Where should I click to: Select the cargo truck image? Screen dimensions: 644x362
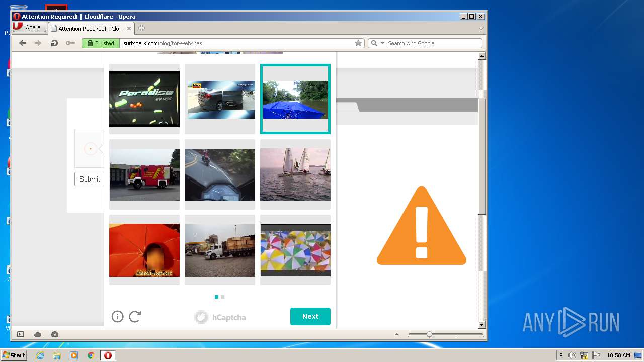tap(220, 250)
